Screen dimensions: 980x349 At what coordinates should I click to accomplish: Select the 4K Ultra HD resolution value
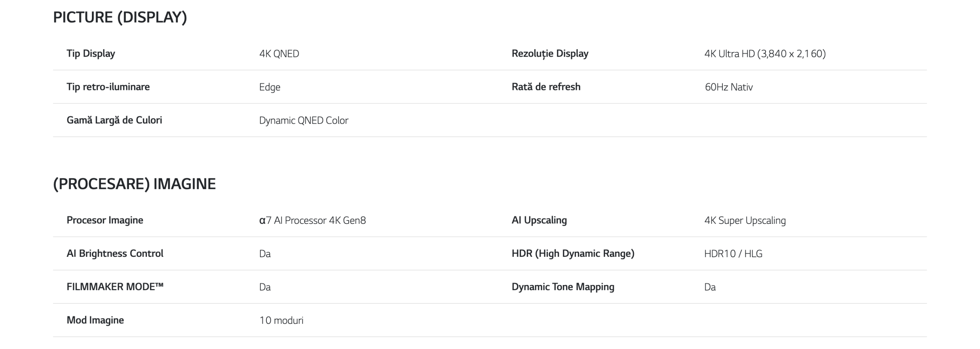pyautogui.click(x=765, y=54)
